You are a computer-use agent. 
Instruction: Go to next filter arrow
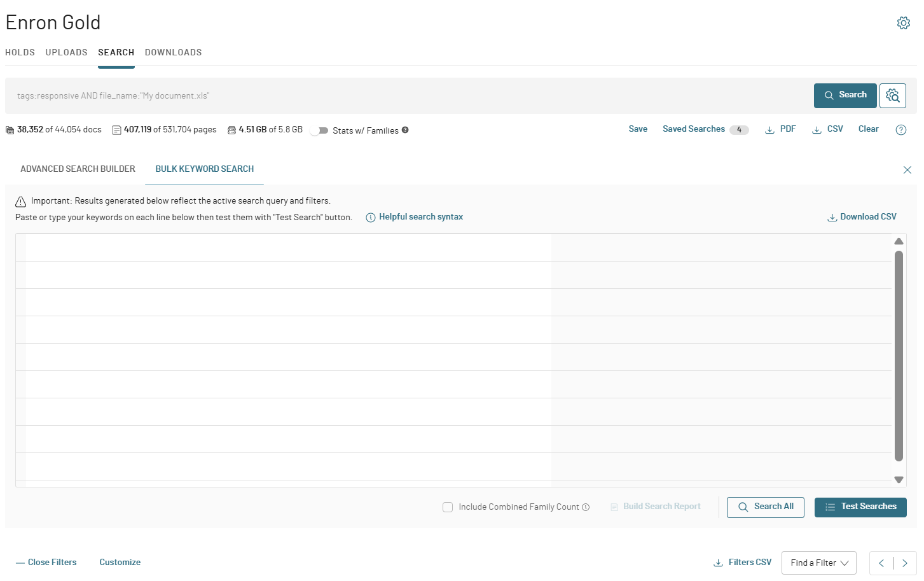coord(904,563)
